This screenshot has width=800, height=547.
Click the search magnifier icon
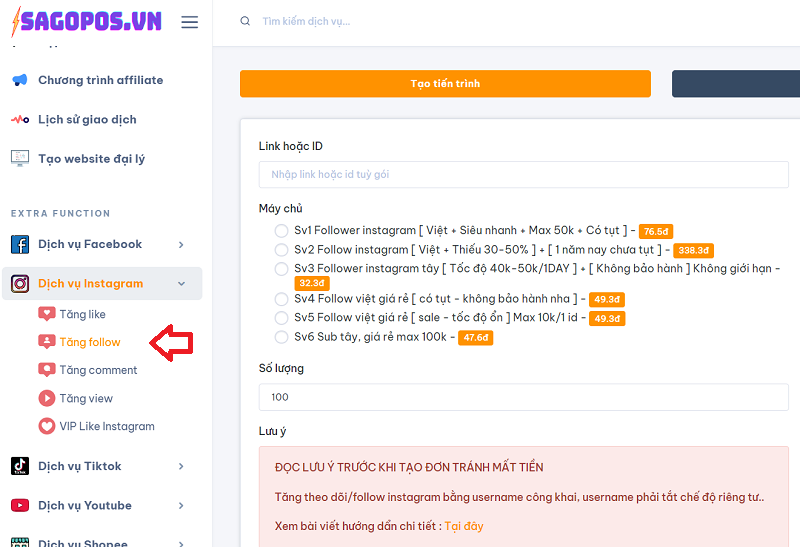click(245, 21)
